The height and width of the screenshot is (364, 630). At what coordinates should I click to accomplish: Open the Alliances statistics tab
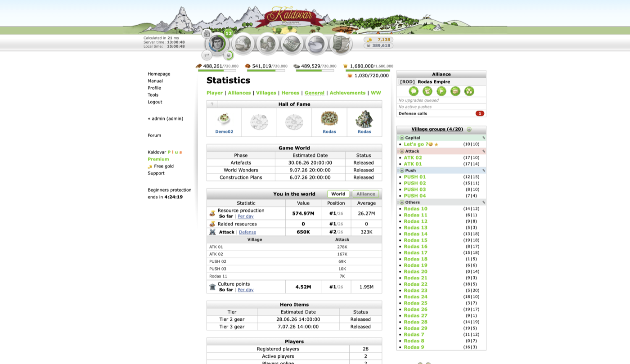pyautogui.click(x=239, y=93)
